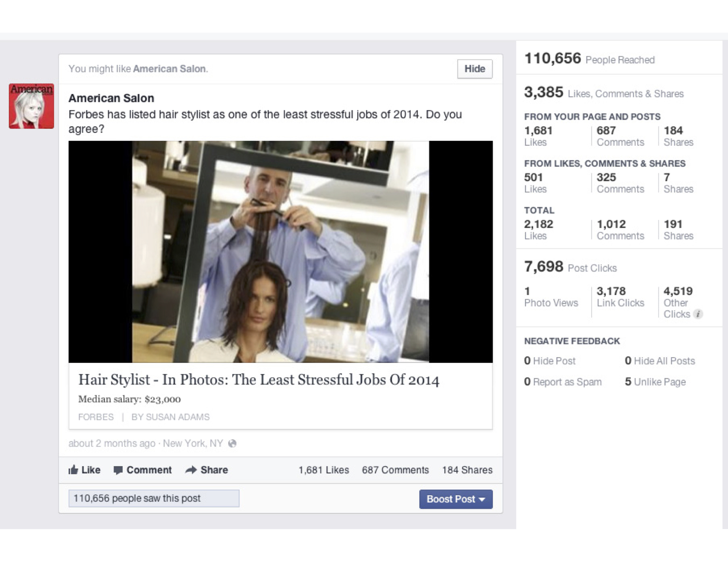728x563 pixels.
Task: Click the 325 Comments stat
Action: (620, 183)
